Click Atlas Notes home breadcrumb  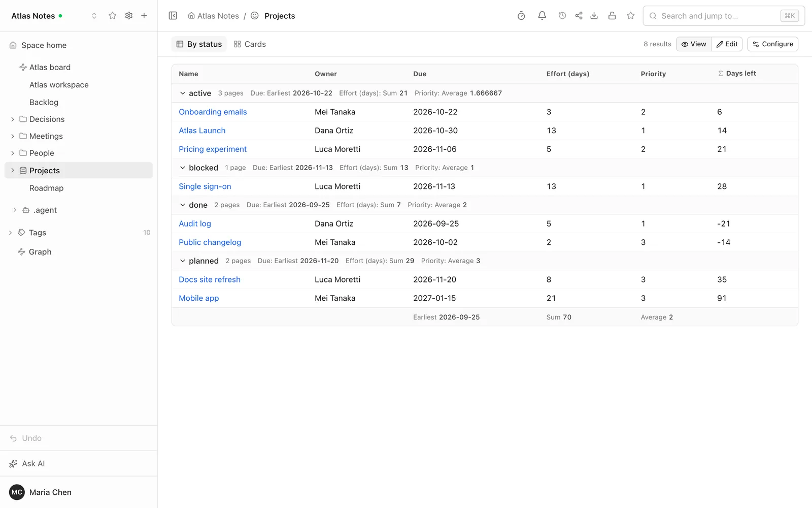pos(214,16)
